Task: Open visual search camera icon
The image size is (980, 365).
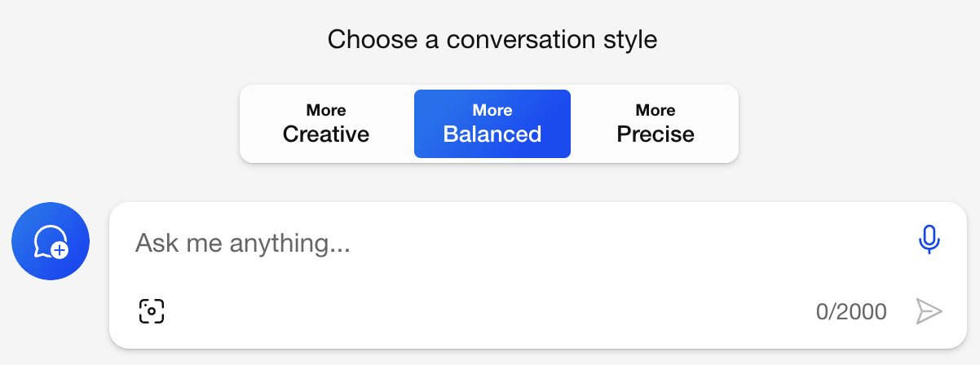Action: point(152,310)
